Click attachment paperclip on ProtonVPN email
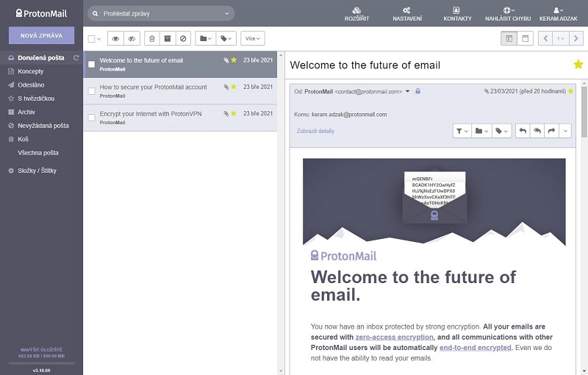The image size is (588, 375). tap(226, 113)
